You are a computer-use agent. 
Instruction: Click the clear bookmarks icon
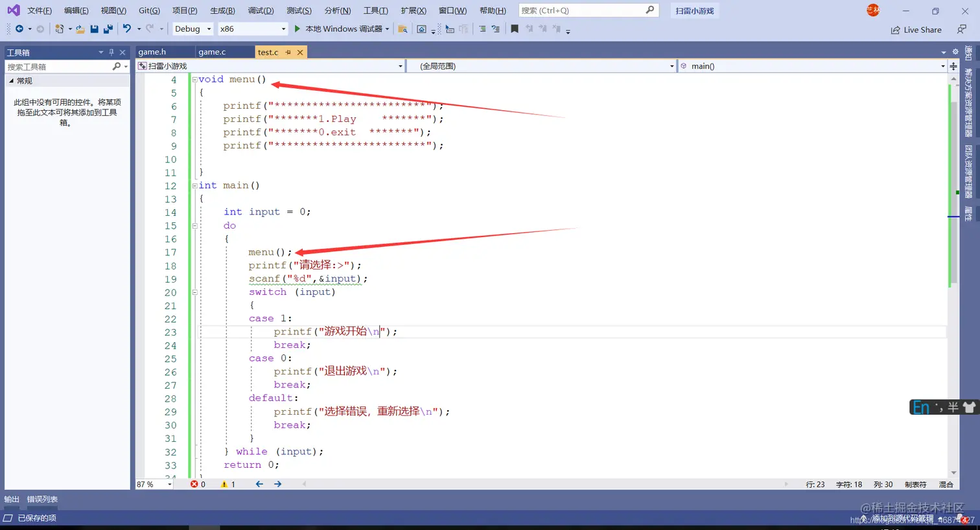[x=556, y=29]
